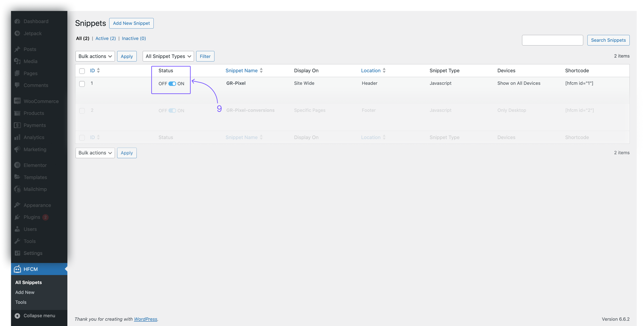Open the WordPress footer link

pos(145,319)
